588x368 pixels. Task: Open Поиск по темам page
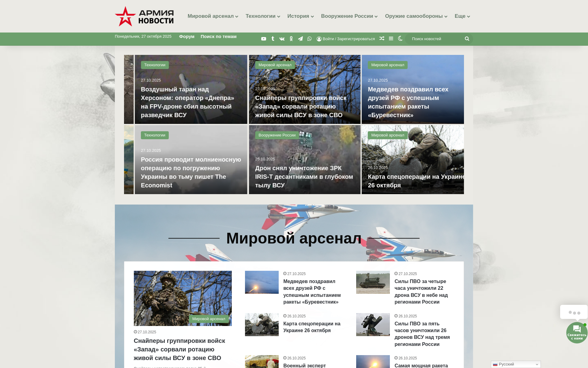[x=218, y=36]
